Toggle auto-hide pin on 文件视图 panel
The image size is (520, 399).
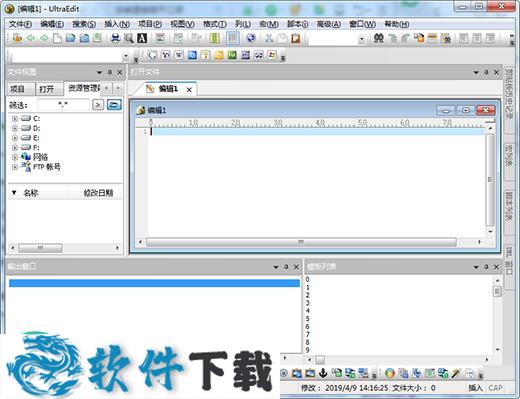109,72
